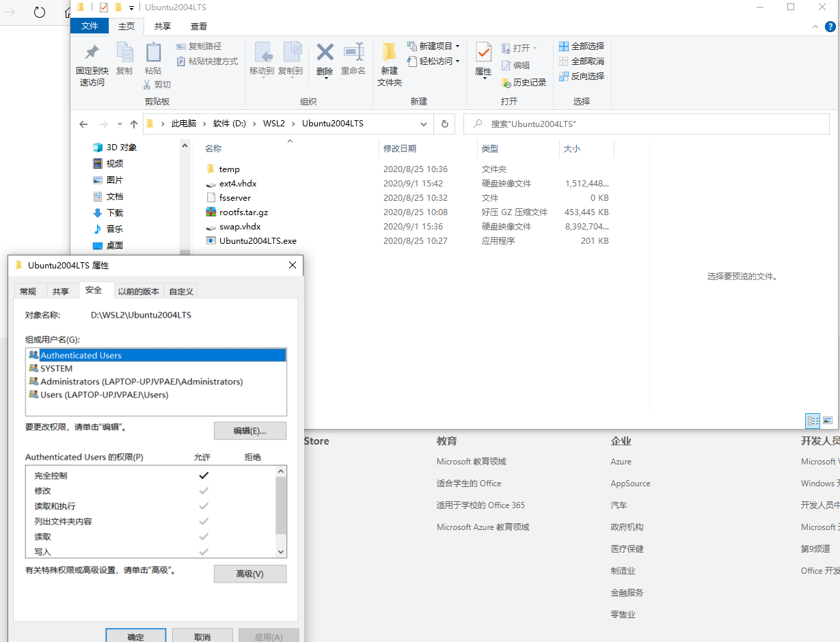The width and height of the screenshot is (840, 642).
Task: Click the Cut scissors option
Action: 157,85
